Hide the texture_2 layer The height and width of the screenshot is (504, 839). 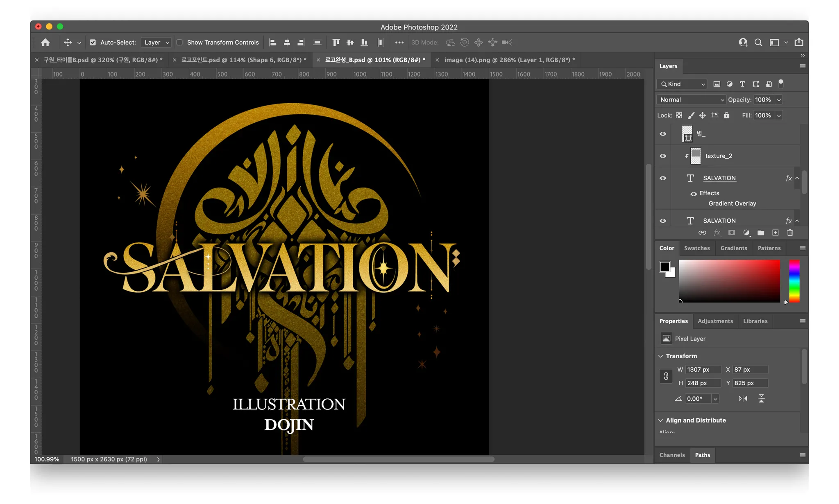click(663, 156)
